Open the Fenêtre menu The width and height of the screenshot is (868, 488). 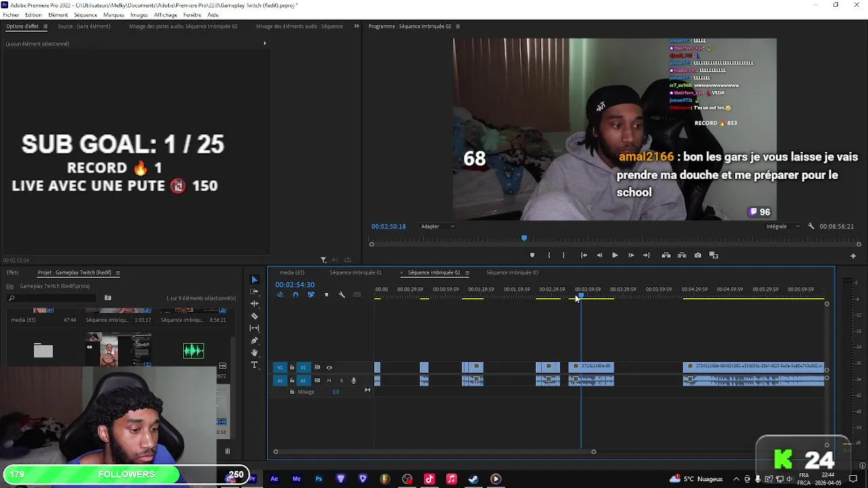point(192,15)
